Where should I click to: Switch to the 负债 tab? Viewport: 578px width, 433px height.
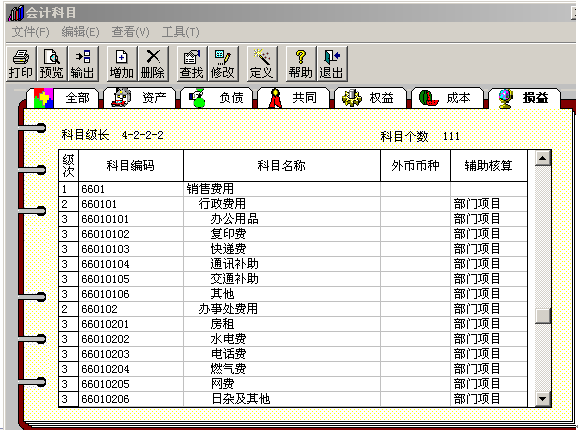click(x=216, y=98)
